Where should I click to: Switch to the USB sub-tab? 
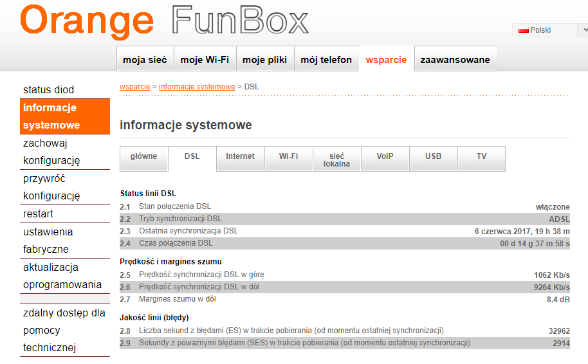click(x=433, y=159)
